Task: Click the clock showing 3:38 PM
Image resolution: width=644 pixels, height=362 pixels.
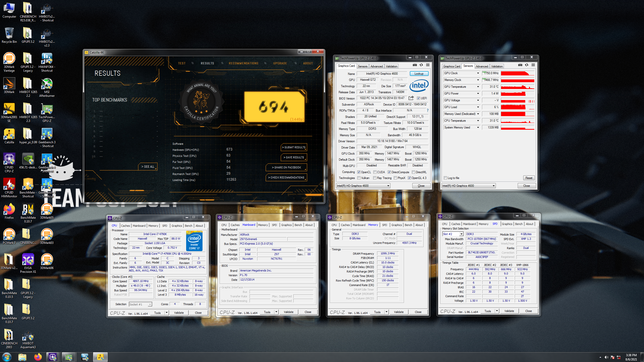Action: tap(631, 355)
